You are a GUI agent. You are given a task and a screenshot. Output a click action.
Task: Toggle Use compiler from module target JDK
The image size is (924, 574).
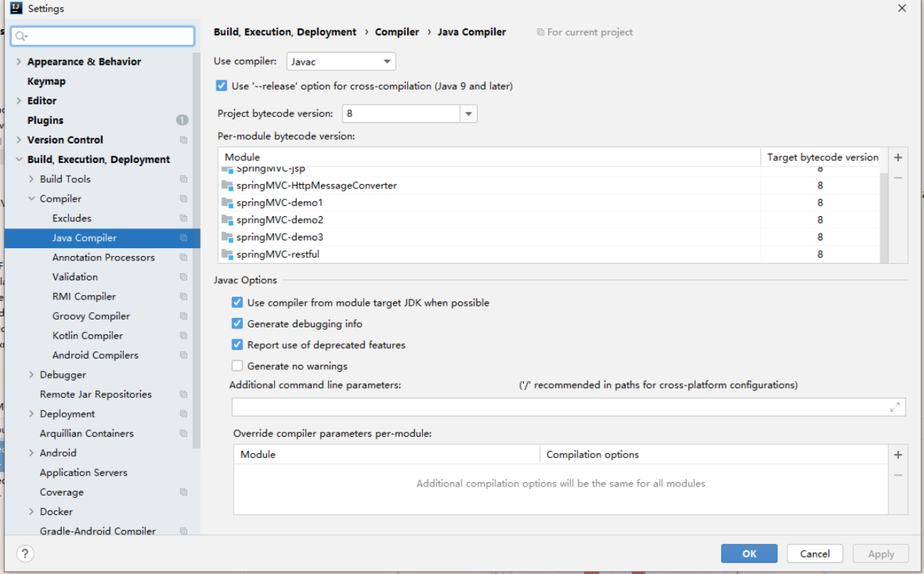point(237,302)
